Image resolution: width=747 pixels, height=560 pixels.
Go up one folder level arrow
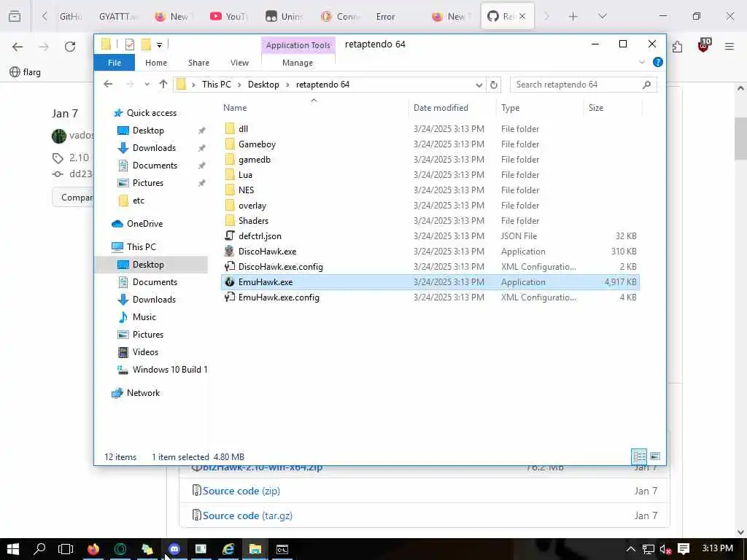tap(163, 85)
